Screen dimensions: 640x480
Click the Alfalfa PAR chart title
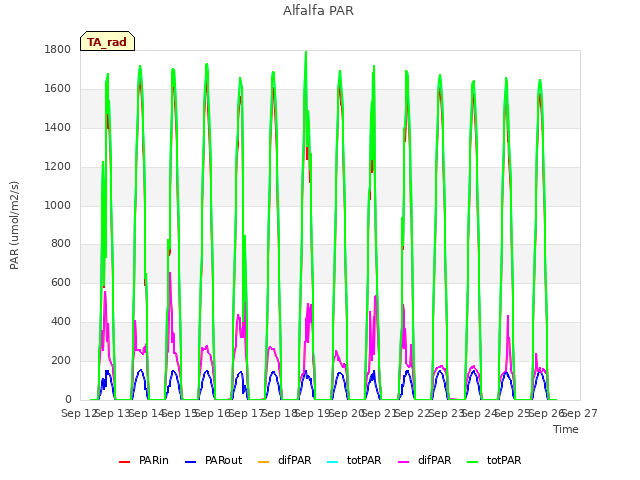coord(318,10)
